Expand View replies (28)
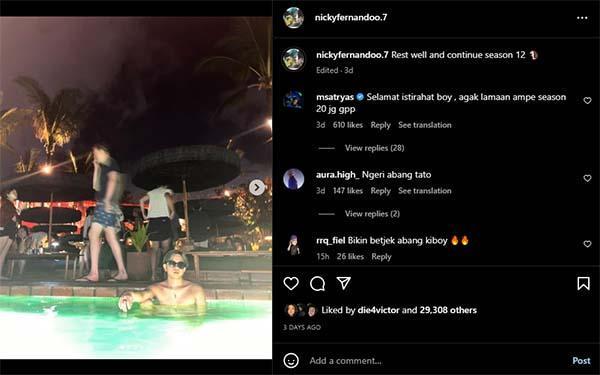The image size is (600, 375). tap(374, 148)
